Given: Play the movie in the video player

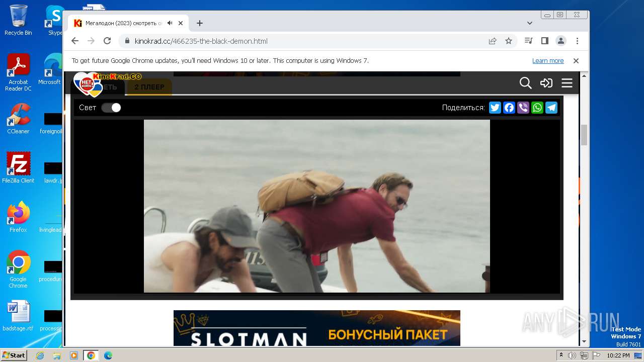Looking at the screenshot, I should click(x=317, y=206).
